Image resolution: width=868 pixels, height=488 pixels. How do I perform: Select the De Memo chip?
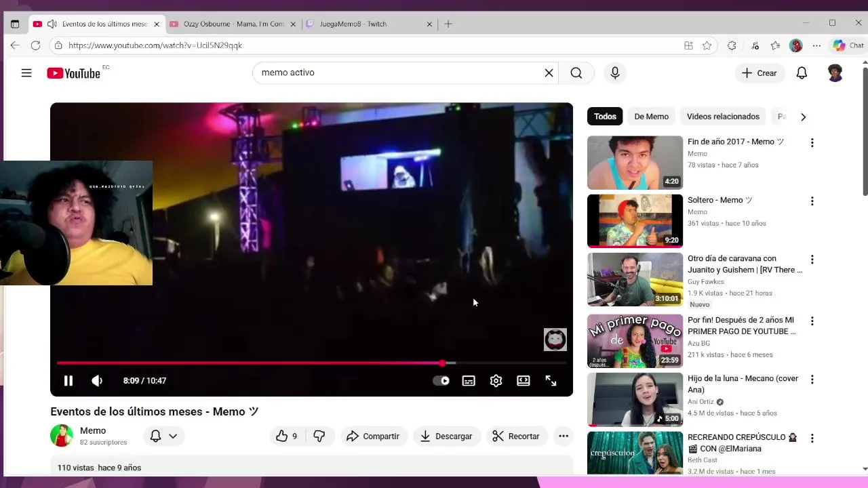pyautogui.click(x=651, y=117)
